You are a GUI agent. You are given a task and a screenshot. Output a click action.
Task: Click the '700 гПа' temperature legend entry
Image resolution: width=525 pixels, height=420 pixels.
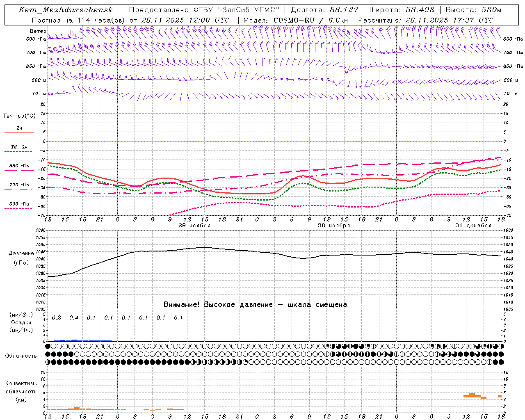(19, 185)
